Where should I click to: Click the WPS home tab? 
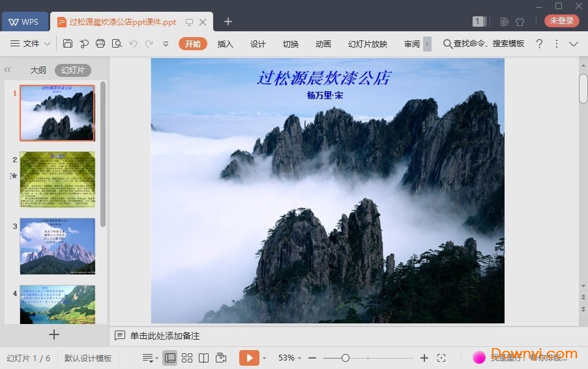click(x=25, y=22)
